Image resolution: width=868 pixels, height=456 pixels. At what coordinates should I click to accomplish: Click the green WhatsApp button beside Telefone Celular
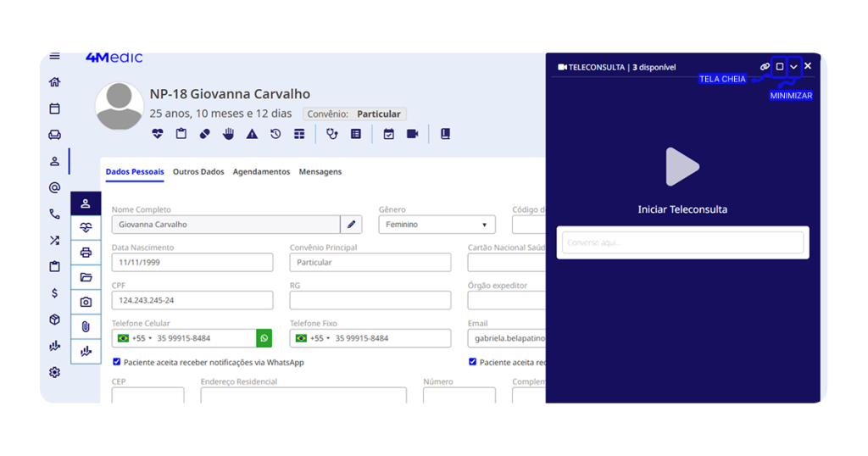[264, 338]
